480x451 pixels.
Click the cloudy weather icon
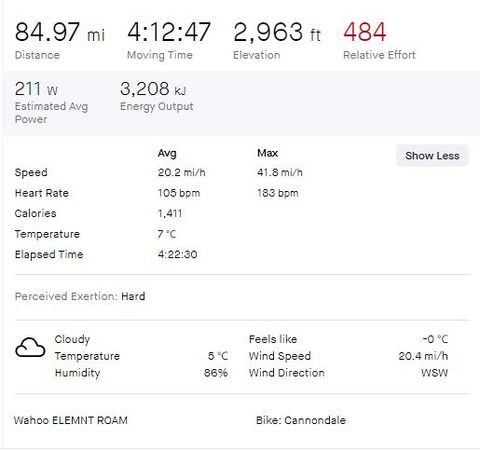click(x=30, y=348)
